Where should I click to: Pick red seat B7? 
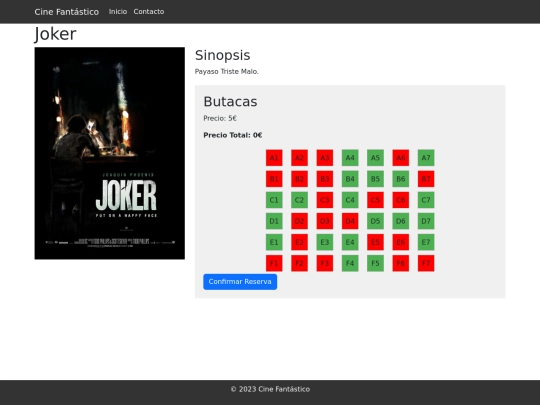click(x=426, y=179)
